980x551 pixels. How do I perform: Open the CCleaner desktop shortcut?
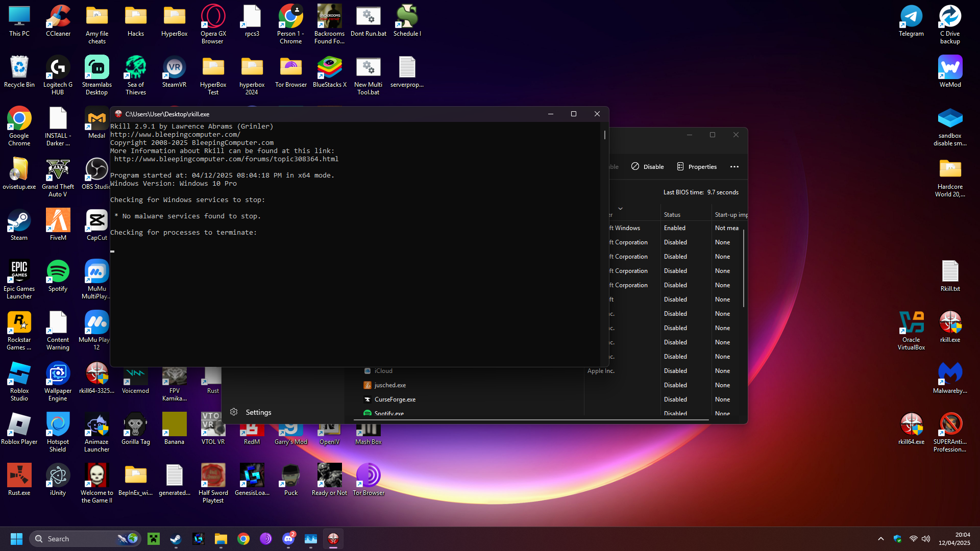(x=58, y=21)
